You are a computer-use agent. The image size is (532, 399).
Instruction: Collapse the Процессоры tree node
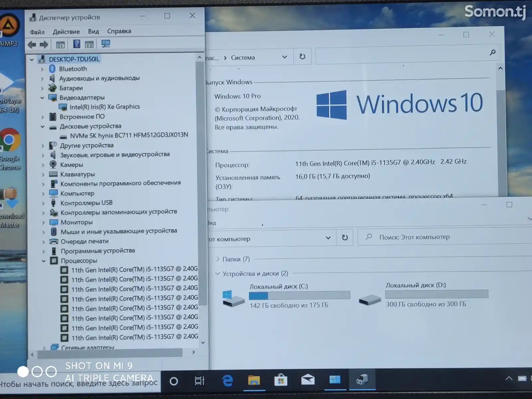pos(44,261)
